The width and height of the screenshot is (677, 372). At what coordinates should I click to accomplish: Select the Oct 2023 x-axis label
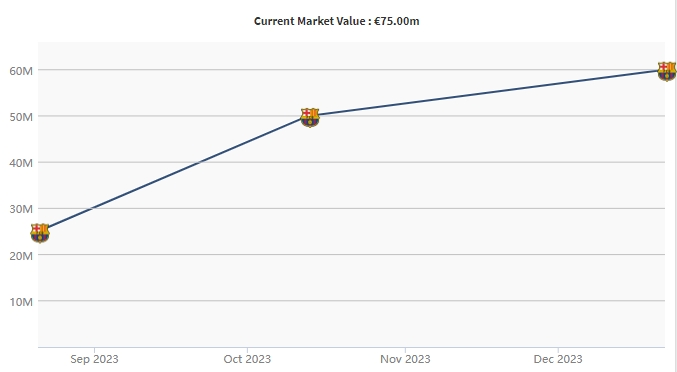[x=247, y=359]
